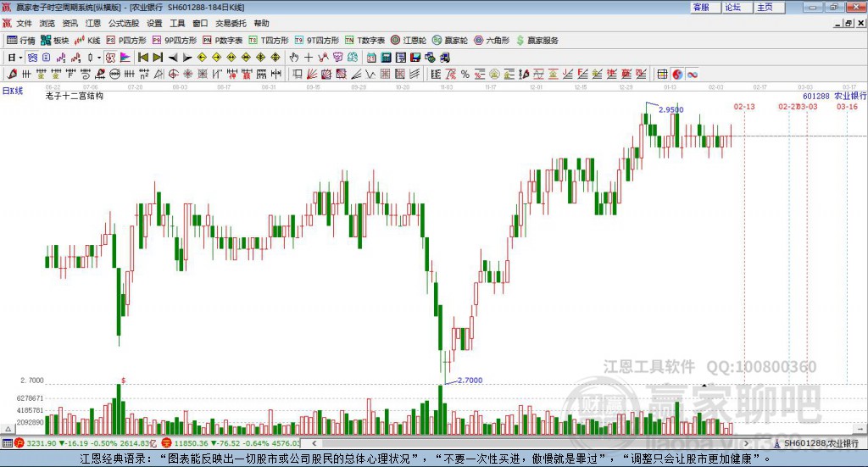Open the 板块 sector view
868x467 pixels.
55,40
